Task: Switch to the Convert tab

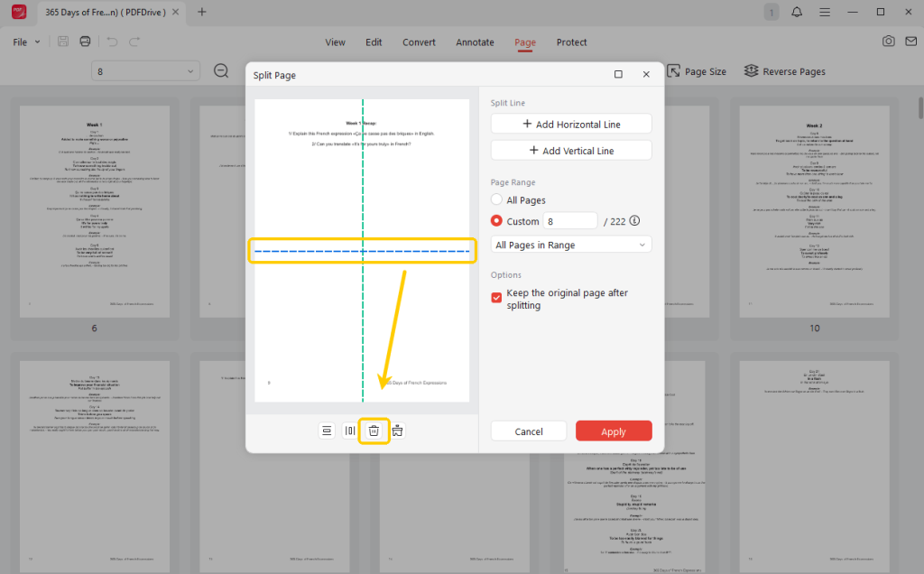Action: click(x=419, y=42)
